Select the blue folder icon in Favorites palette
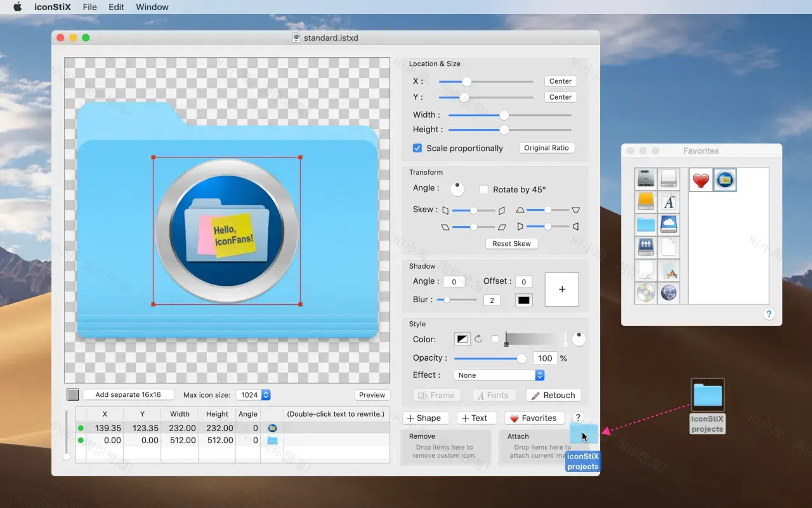The image size is (812, 508). click(645, 224)
